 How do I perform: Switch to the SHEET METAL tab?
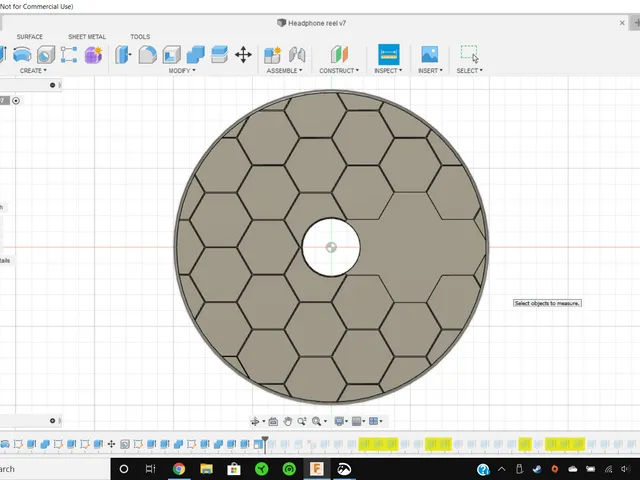tap(87, 37)
